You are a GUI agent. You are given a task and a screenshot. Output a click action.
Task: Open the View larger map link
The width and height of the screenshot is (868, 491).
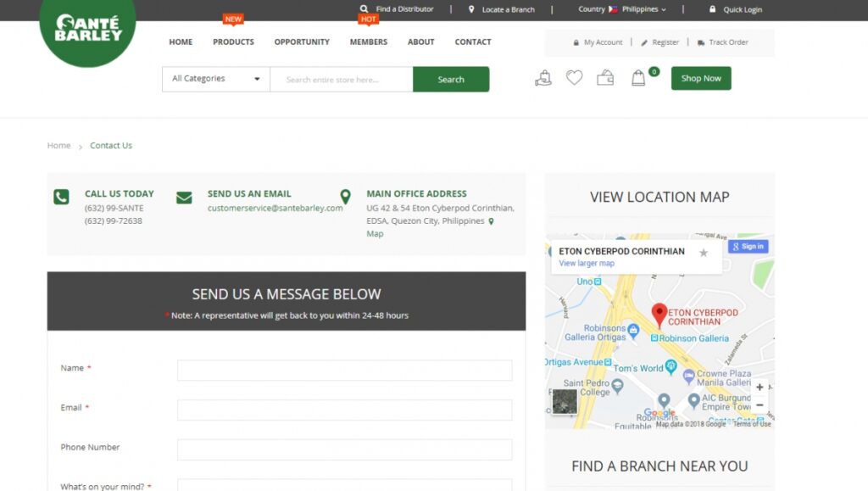[587, 264]
